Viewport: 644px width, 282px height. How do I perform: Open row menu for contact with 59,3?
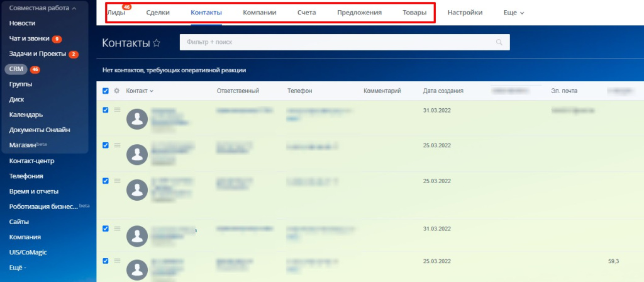tap(117, 261)
